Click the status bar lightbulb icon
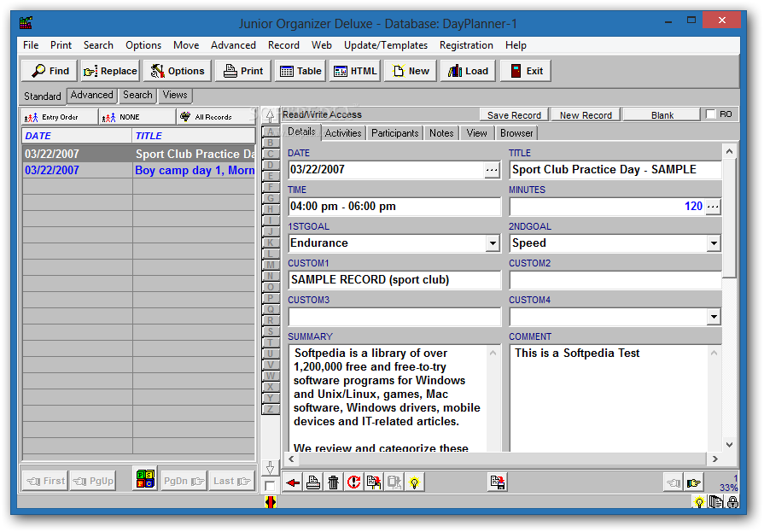The image size is (764, 532). click(699, 502)
